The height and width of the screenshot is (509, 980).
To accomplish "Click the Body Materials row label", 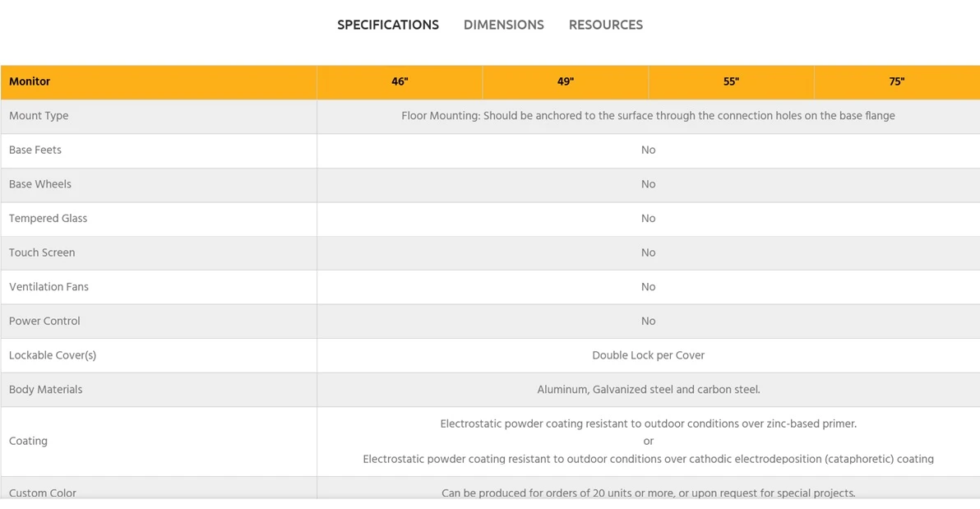I will tap(46, 390).
